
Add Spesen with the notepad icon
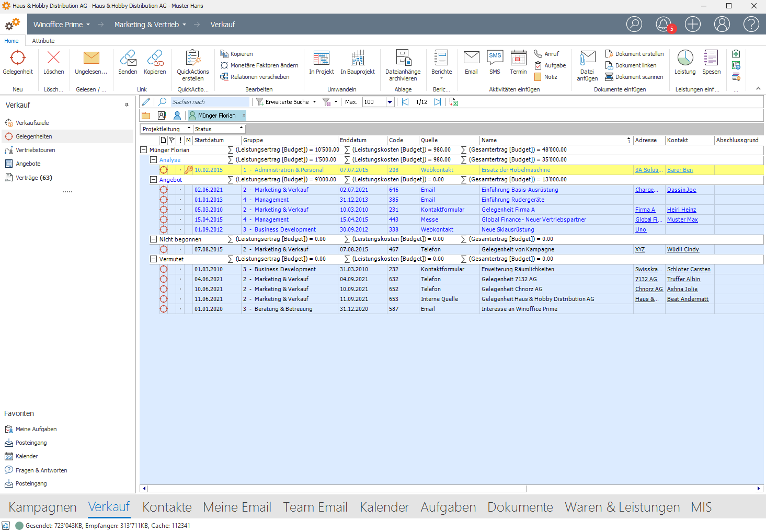click(711, 63)
